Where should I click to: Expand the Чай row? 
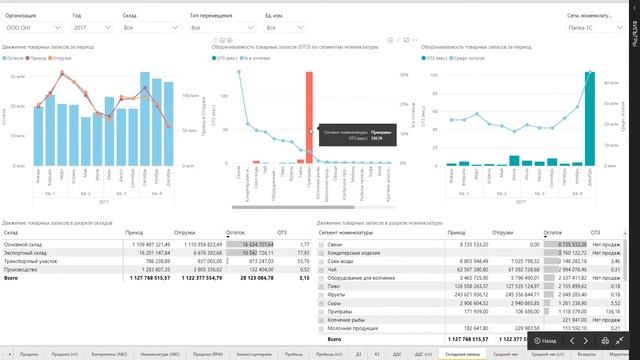(x=321, y=270)
